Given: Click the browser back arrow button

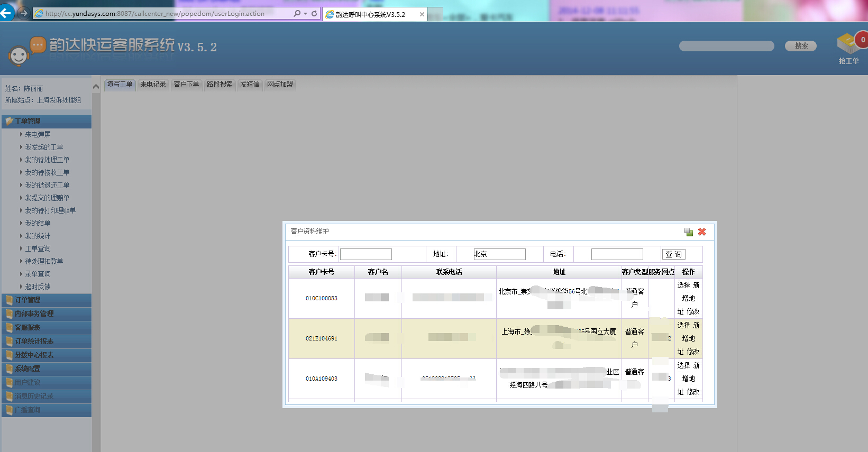Looking at the screenshot, I should click(x=6, y=13).
